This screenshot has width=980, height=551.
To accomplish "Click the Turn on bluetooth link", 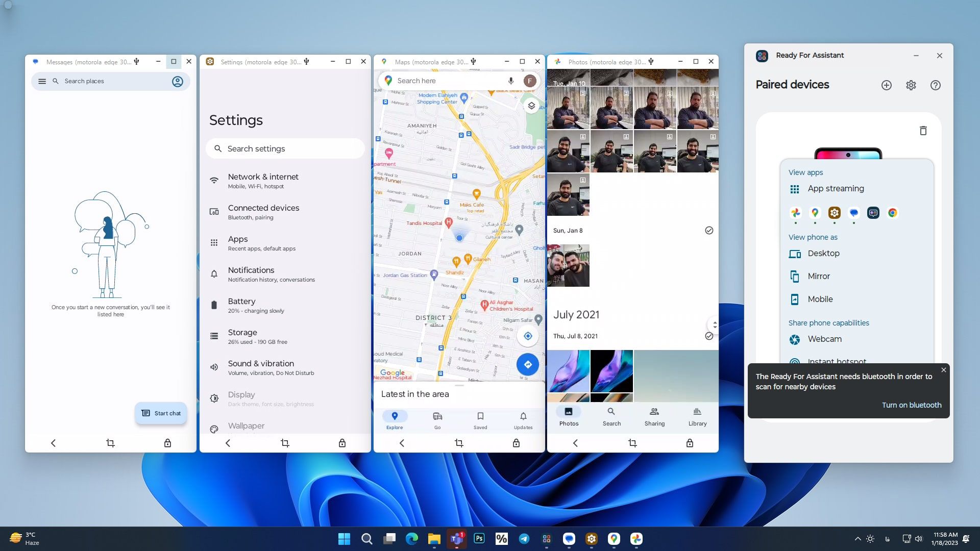I will pyautogui.click(x=911, y=405).
